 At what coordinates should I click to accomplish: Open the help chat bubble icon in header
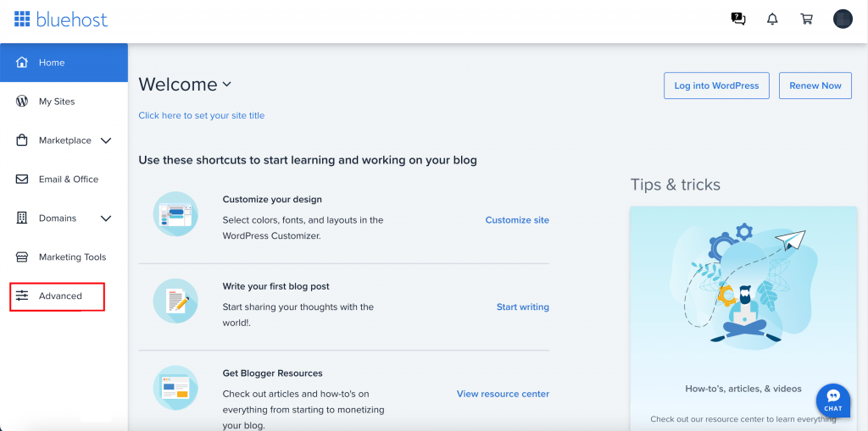click(738, 19)
